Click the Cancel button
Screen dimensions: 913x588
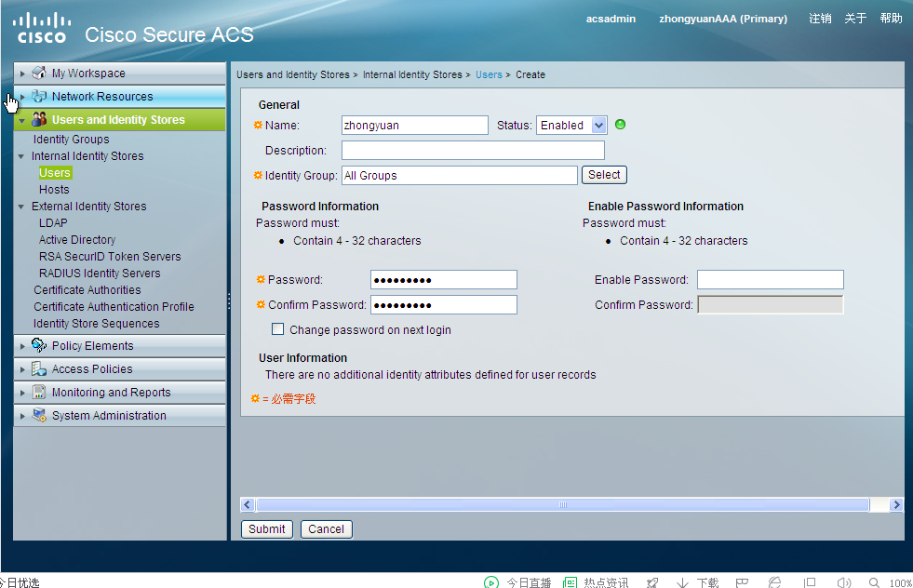pos(326,528)
